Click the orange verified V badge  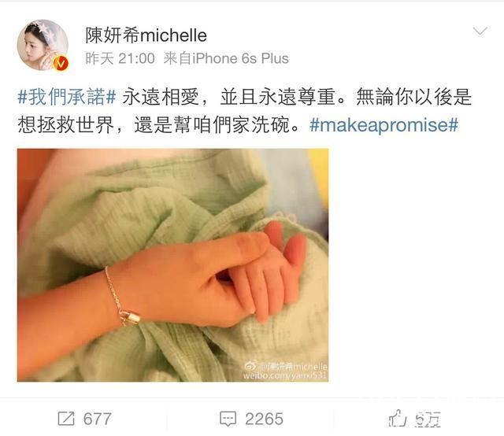click(61, 63)
